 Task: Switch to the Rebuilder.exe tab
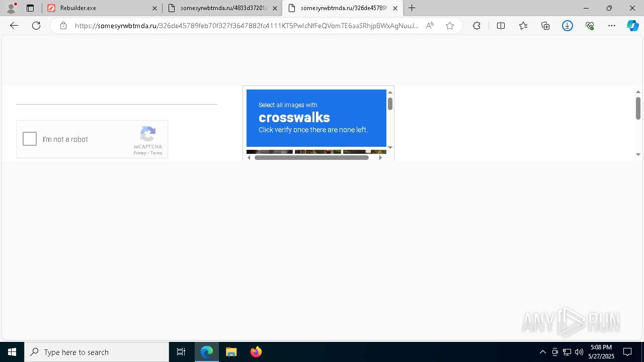pos(103,8)
